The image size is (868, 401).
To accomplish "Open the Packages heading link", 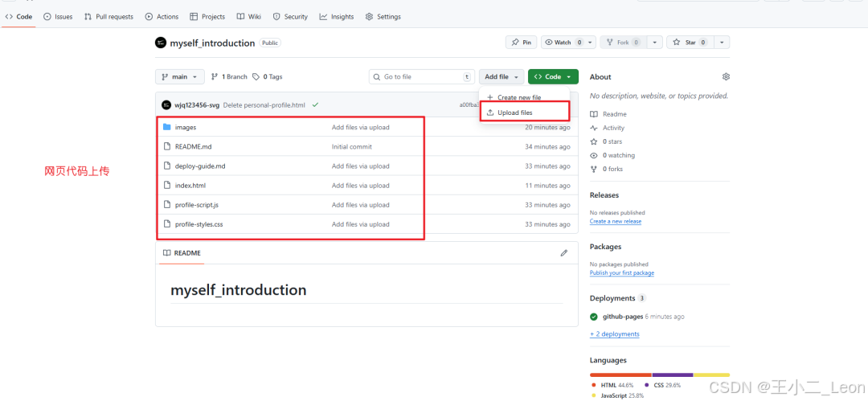I will tap(606, 247).
